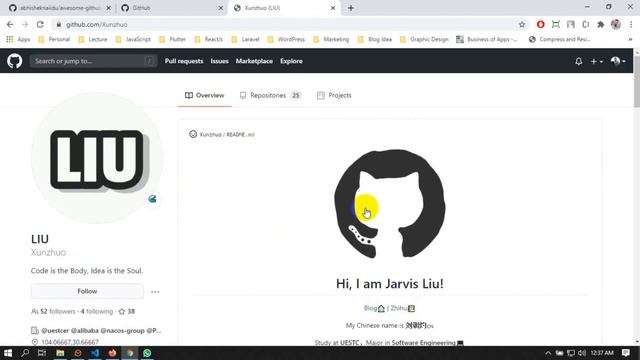Open the JavaScript bookmark folder
Screen dimensions: 640x360
(x=133, y=40)
